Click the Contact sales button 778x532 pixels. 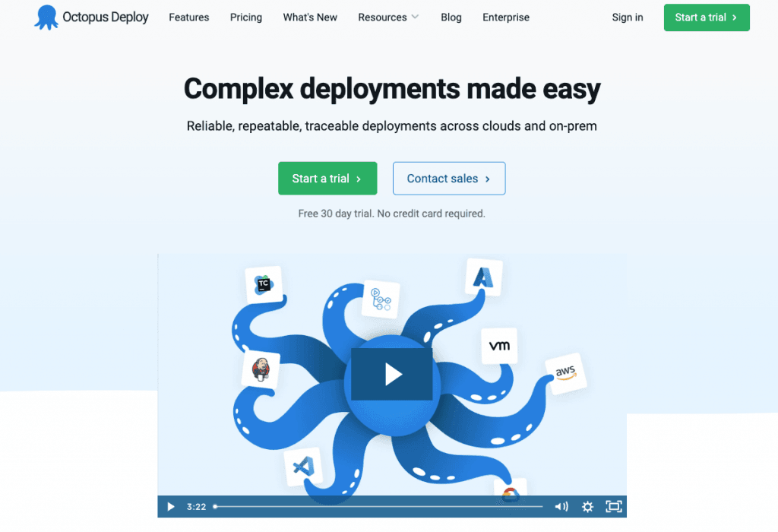pyautogui.click(x=449, y=179)
